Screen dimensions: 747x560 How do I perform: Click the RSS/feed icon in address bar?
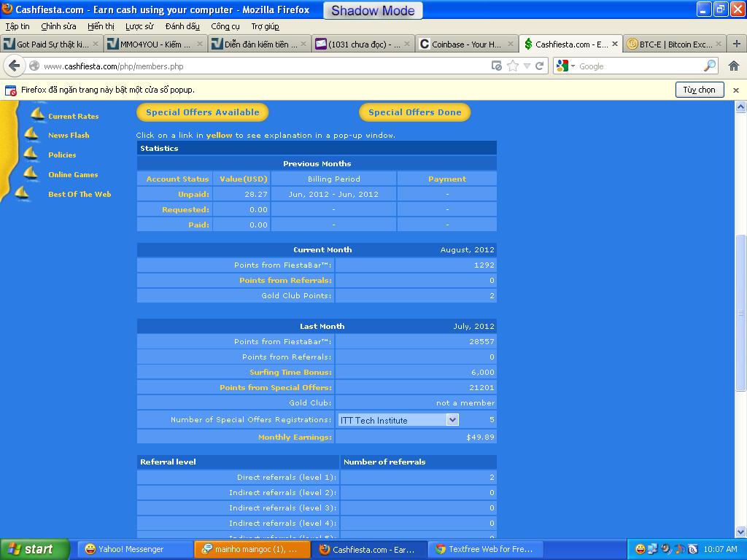click(496, 66)
